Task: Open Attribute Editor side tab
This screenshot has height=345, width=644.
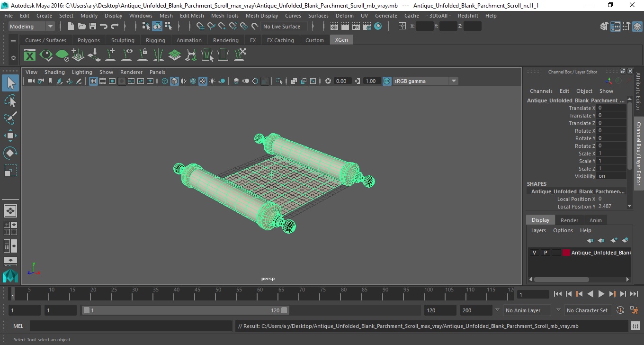Action: (638, 91)
